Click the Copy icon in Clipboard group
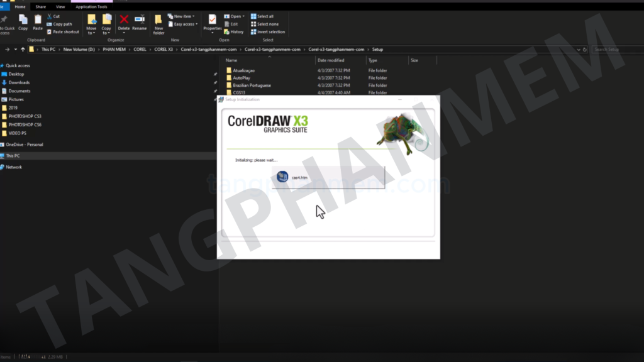Viewport: 644px width, 362px height. pyautogui.click(x=23, y=22)
